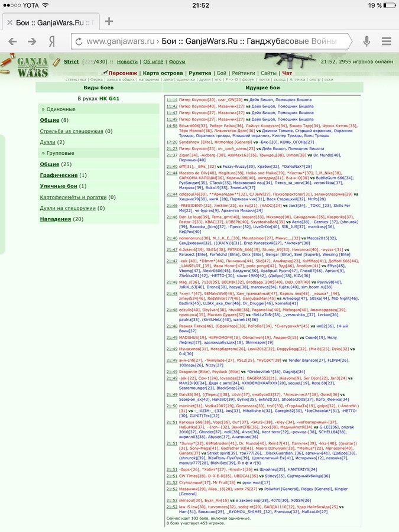399x532 pixels.
Task: Open Графические (1) link
Action: [59, 175]
